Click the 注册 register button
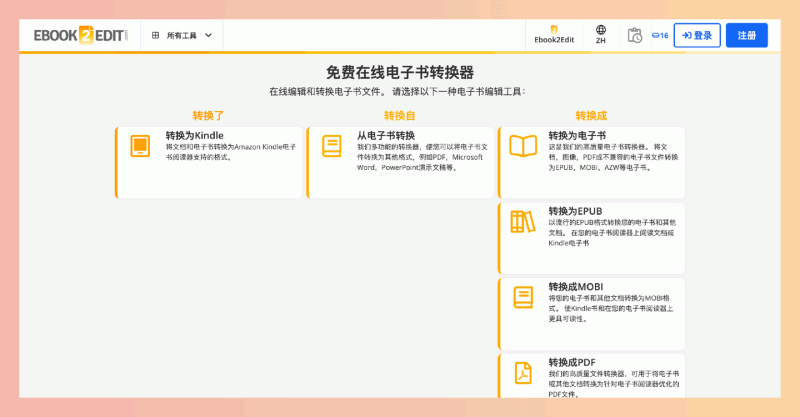Image resolution: width=800 pixels, height=417 pixels. coord(747,35)
